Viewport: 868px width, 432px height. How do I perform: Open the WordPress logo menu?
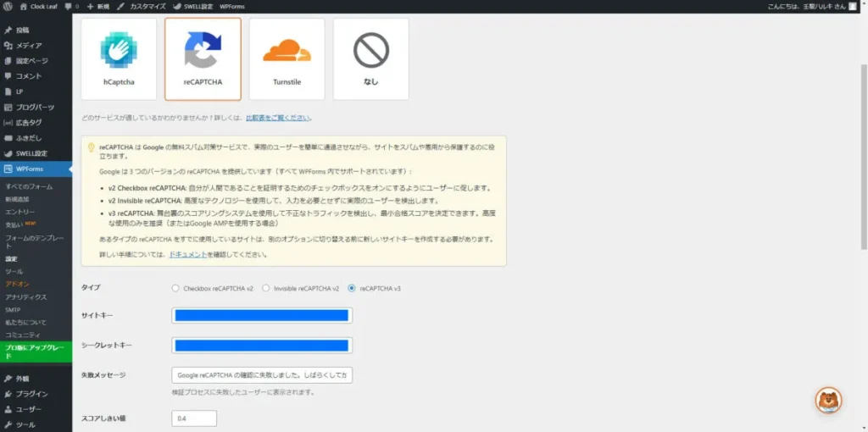pyautogui.click(x=7, y=7)
